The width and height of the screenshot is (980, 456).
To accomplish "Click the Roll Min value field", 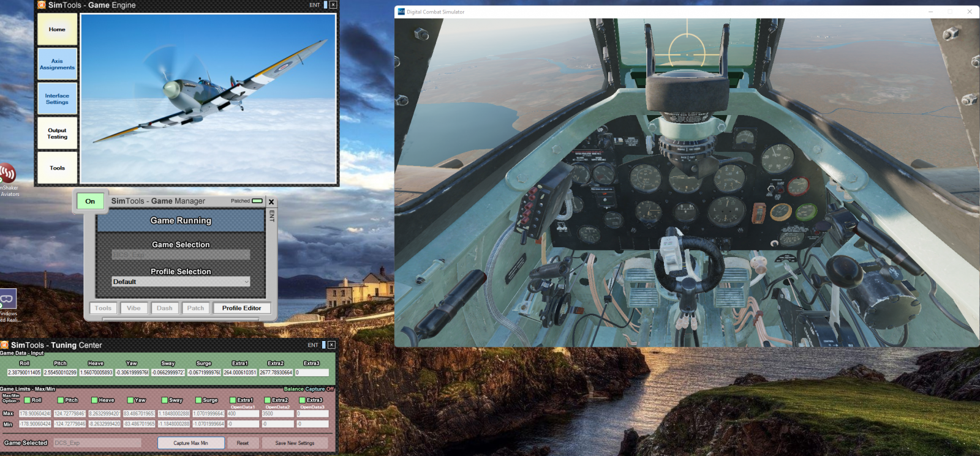I will point(35,424).
